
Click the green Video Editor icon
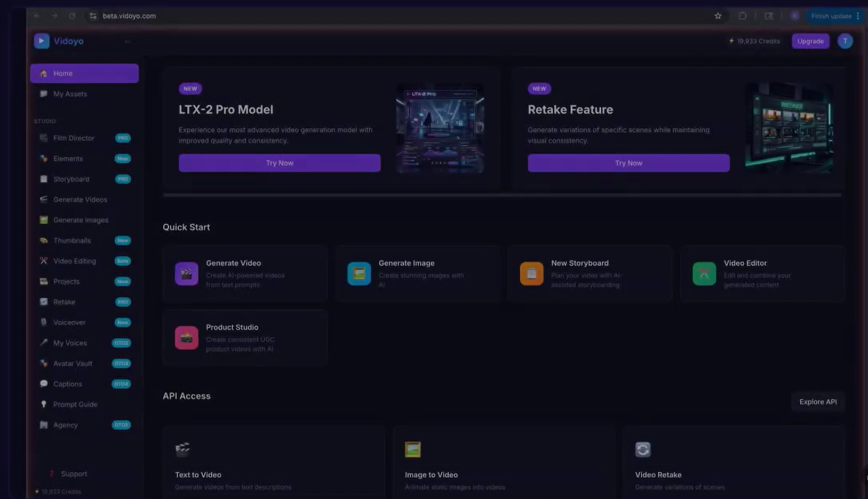point(704,274)
